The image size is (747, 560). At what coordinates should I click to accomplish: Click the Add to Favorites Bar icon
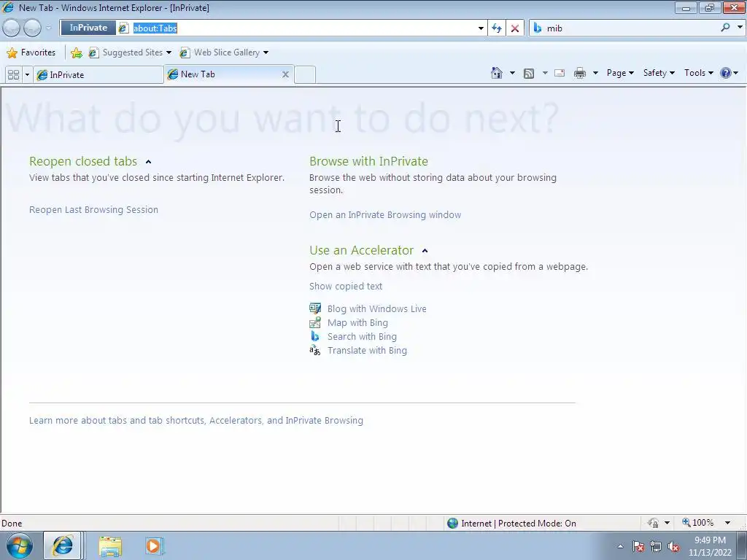point(76,52)
